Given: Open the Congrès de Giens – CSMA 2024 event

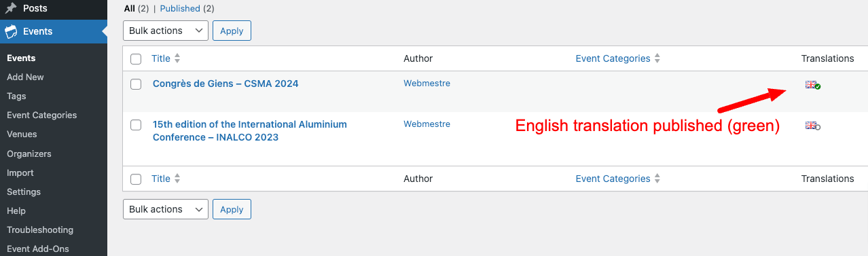Looking at the screenshot, I should click(x=225, y=84).
